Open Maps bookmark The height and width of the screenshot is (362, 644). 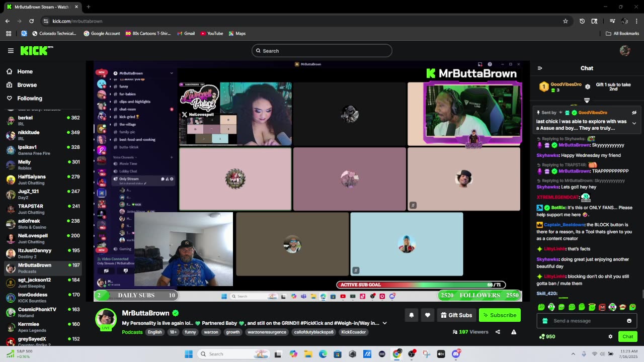click(x=237, y=33)
